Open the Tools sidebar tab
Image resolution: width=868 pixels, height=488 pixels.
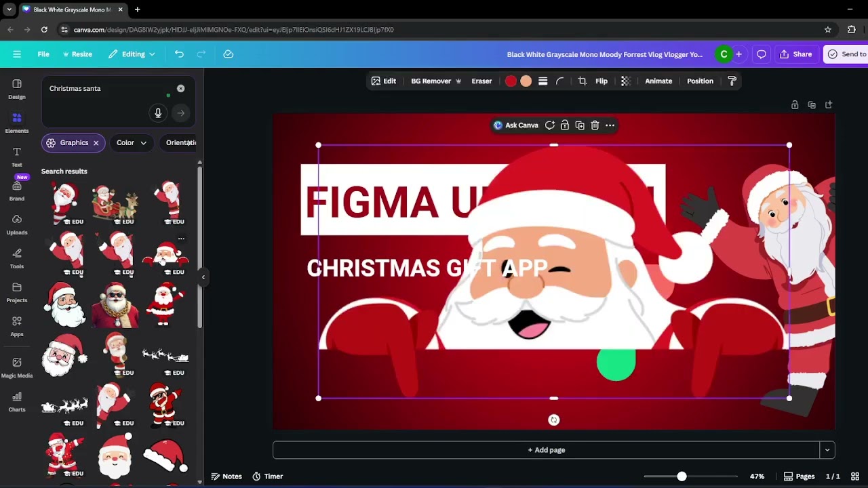pos(17,258)
